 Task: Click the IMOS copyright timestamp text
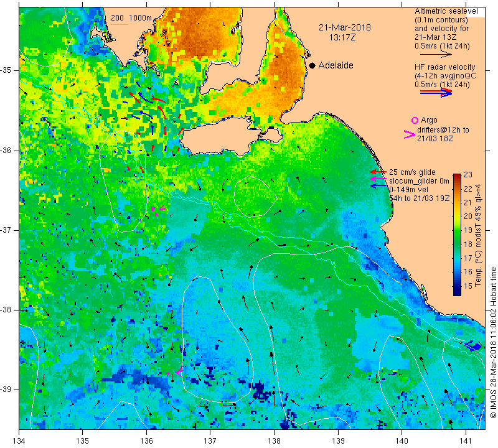(493, 342)
